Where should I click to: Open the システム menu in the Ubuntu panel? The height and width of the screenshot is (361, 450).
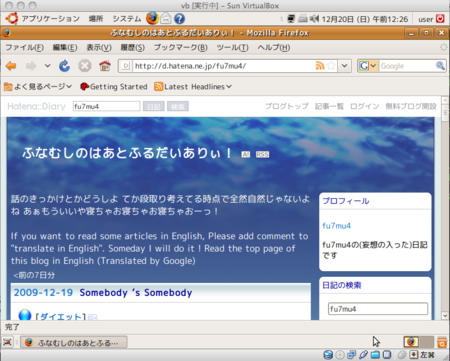point(127,19)
